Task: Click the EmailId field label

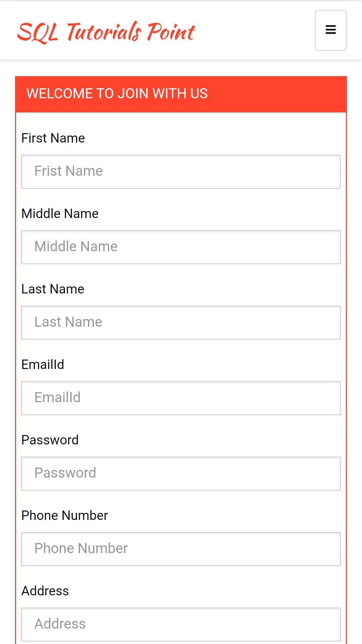Action: pos(43,365)
